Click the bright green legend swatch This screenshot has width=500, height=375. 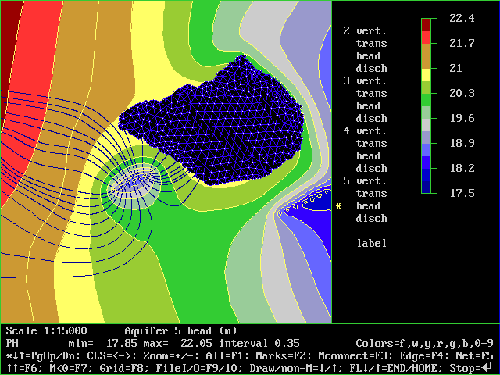pos(426,100)
